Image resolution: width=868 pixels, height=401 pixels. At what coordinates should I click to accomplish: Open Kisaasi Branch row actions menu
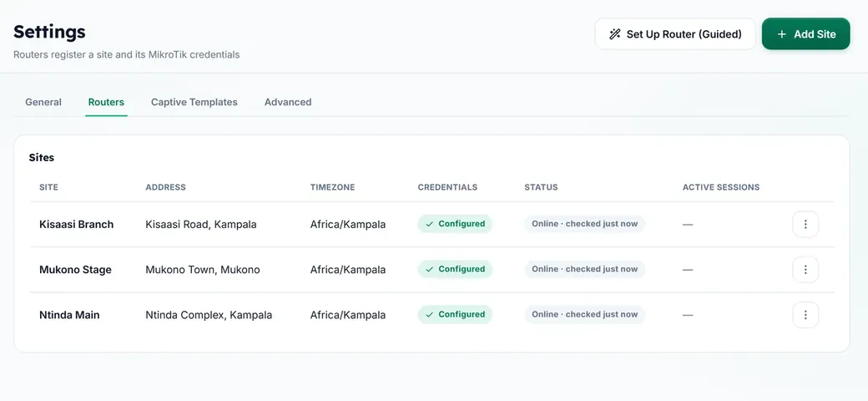point(805,225)
